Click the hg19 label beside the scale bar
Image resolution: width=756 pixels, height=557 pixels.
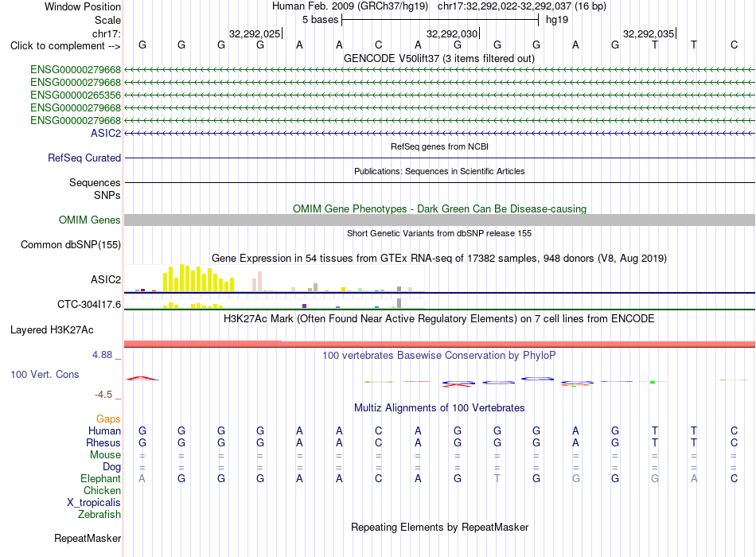pos(557,20)
